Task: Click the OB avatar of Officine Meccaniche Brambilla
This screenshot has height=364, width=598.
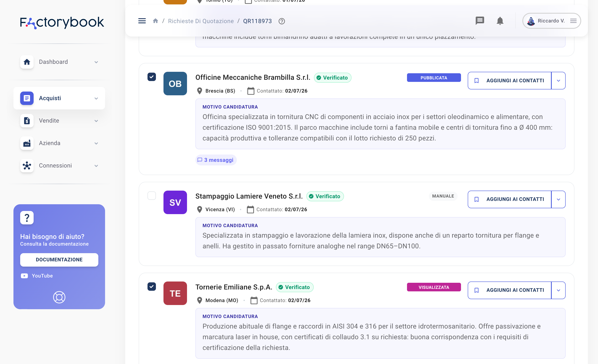Action: coord(175,84)
